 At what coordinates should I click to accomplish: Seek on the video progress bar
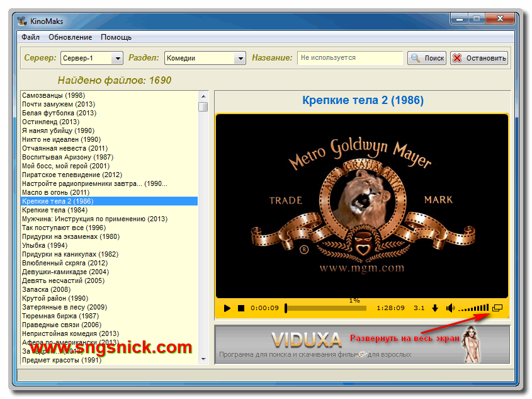click(x=326, y=309)
